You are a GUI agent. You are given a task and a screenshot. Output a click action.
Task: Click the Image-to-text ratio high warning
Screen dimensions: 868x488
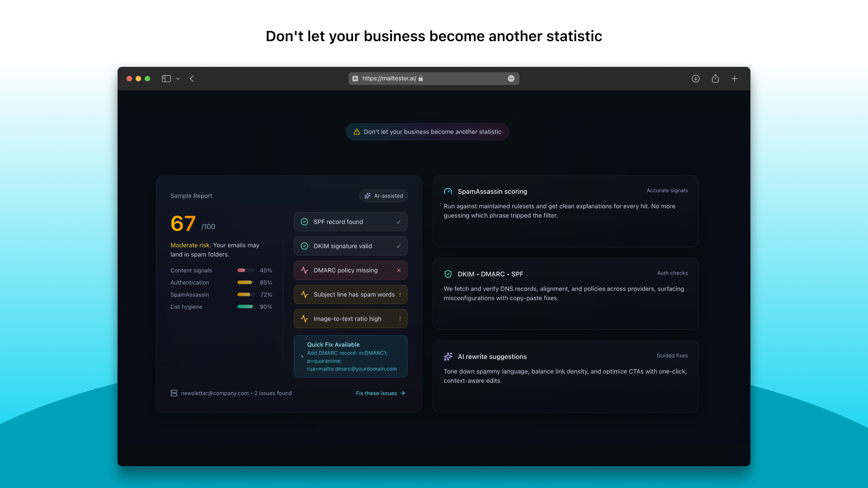click(350, 319)
